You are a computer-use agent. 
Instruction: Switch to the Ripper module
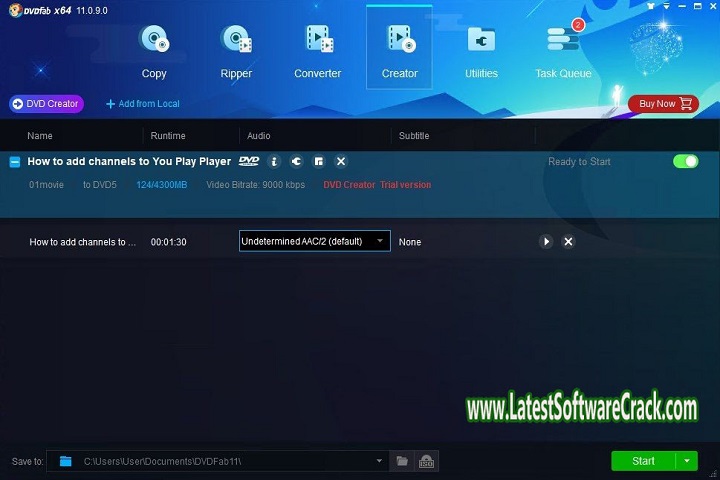236,50
